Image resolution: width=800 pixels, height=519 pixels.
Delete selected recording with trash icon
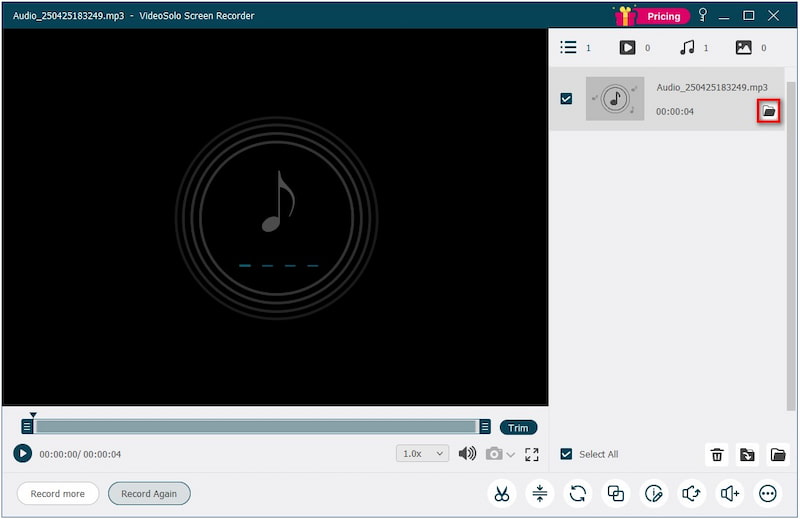(716, 454)
